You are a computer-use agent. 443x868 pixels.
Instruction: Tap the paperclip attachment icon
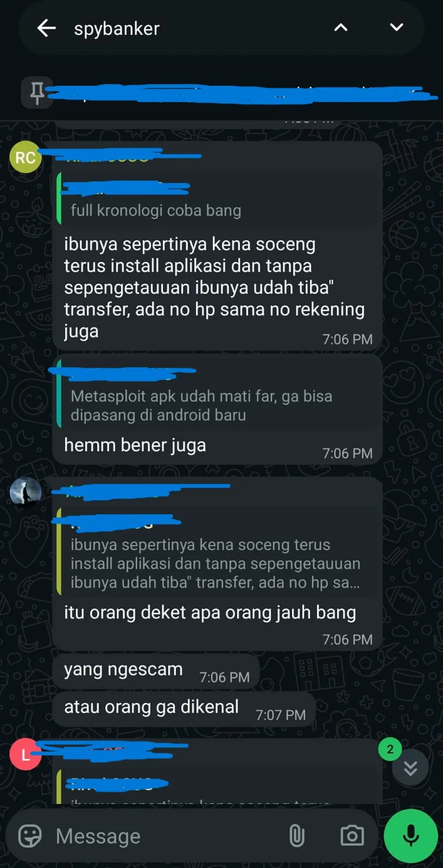(x=296, y=836)
